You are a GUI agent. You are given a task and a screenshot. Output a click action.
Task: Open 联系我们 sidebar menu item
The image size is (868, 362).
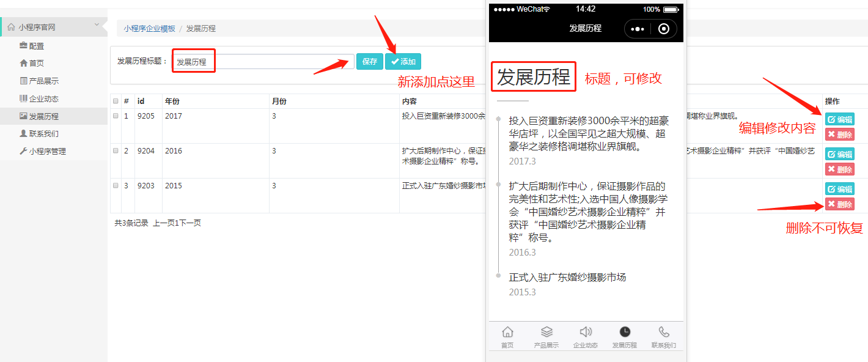click(43, 133)
